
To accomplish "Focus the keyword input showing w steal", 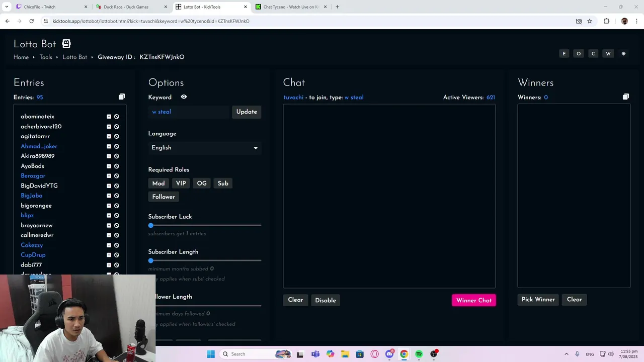I will pos(189,112).
